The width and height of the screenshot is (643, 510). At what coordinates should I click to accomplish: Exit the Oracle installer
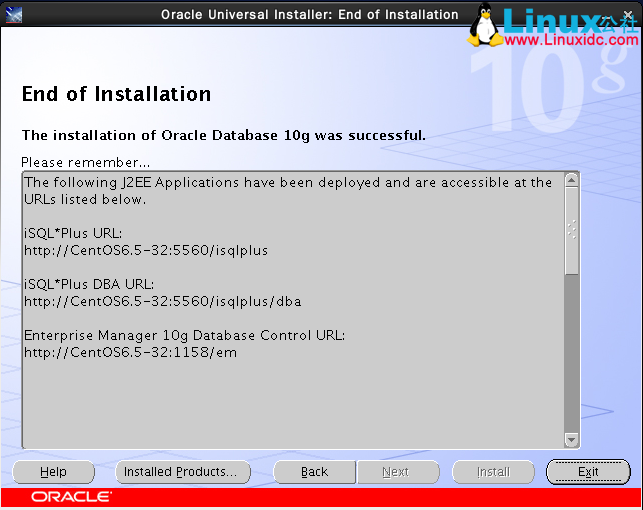click(x=588, y=472)
